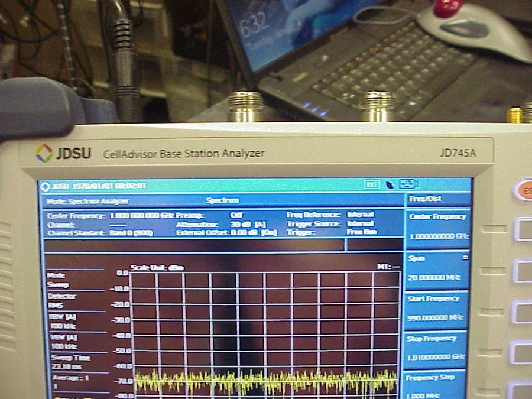The height and width of the screenshot is (399, 532).
Task: Tap the Scale Unit dBm label
Action: [x=157, y=268]
